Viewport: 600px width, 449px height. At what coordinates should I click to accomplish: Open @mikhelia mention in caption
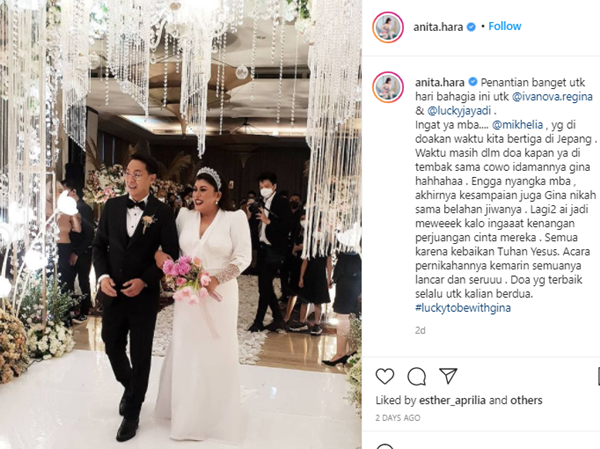(x=517, y=125)
